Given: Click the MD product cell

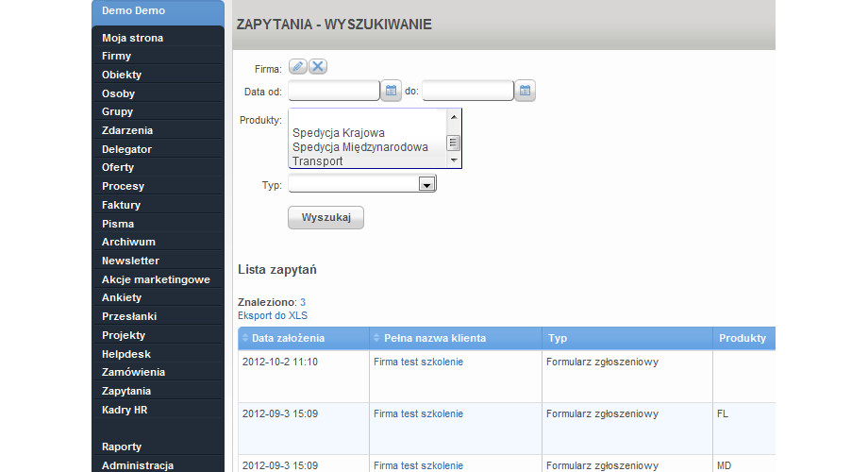Looking at the screenshot, I should (x=724, y=465).
